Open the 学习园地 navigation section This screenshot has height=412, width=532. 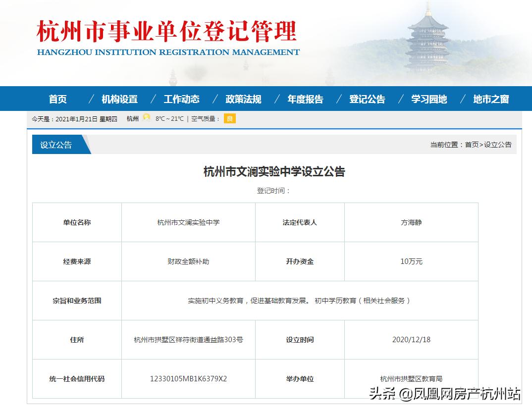click(429, 99)
